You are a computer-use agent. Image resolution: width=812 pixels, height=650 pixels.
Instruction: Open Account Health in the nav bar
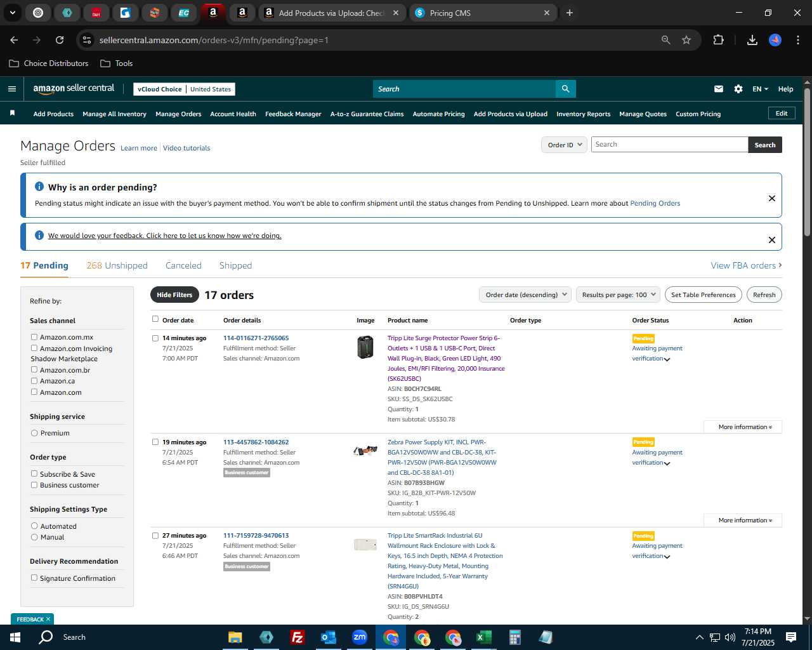click(x=233, y=114)
